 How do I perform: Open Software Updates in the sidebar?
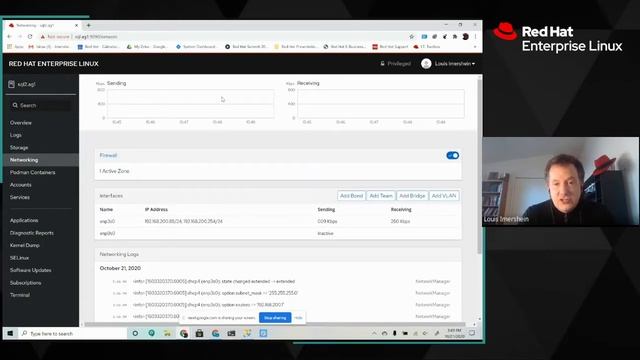pos(31,270)
